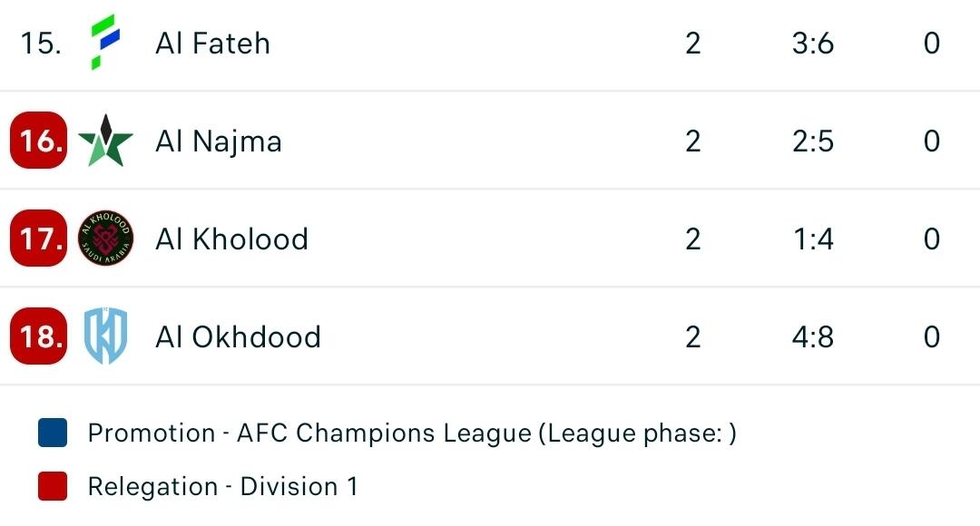Tap the Promotion AFC Champions League label

[412, 433]
